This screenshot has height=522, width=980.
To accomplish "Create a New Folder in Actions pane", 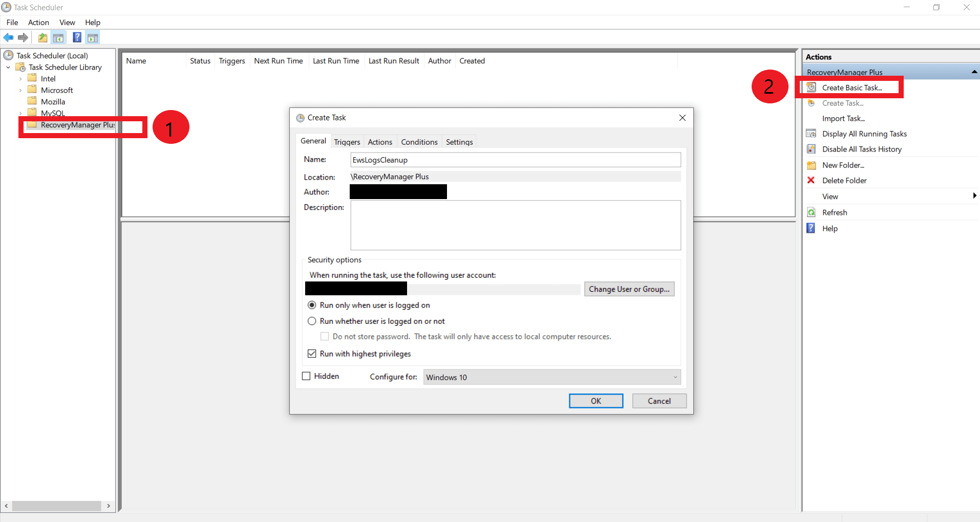I will click(843, 165).
